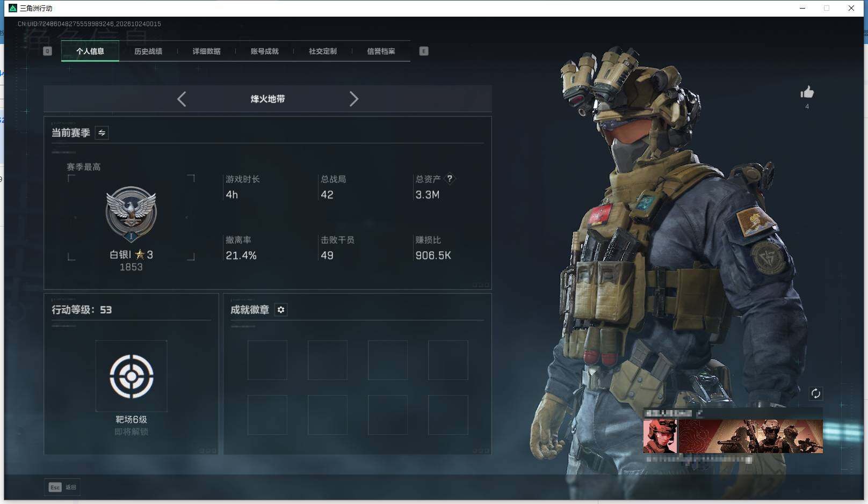Go to previous game mode with the left chevron
868x504 pixels.
[x=182, y=99]
